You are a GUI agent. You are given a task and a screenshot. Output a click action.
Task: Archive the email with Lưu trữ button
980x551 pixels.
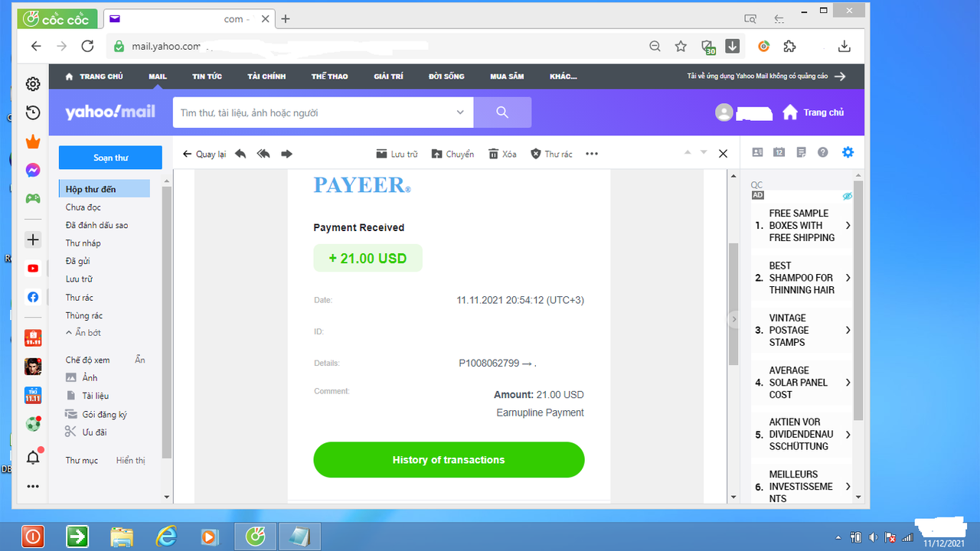pyautogui.click(x=397, y=154)
